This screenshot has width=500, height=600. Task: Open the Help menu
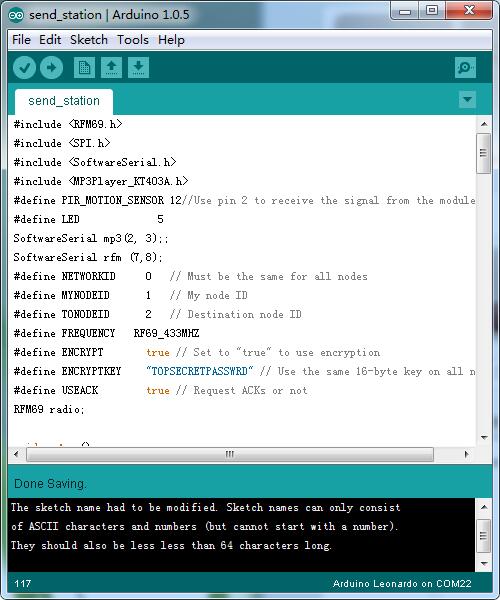(x=171, y=40)
